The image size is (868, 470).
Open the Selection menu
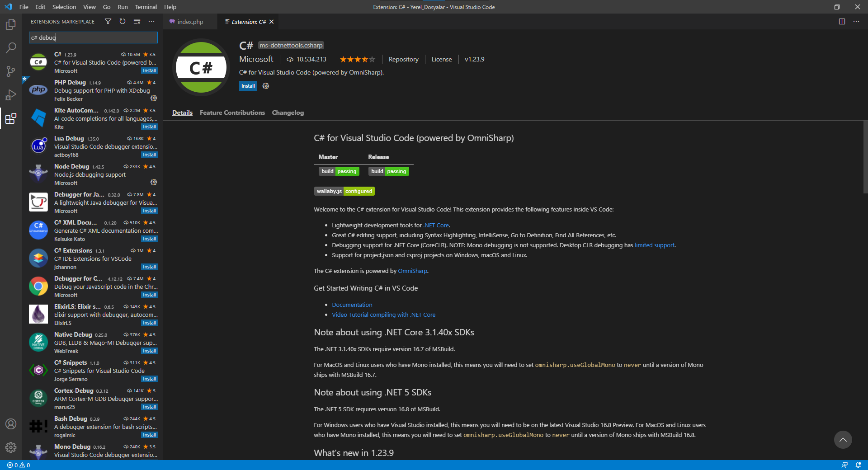click(64, 7)
